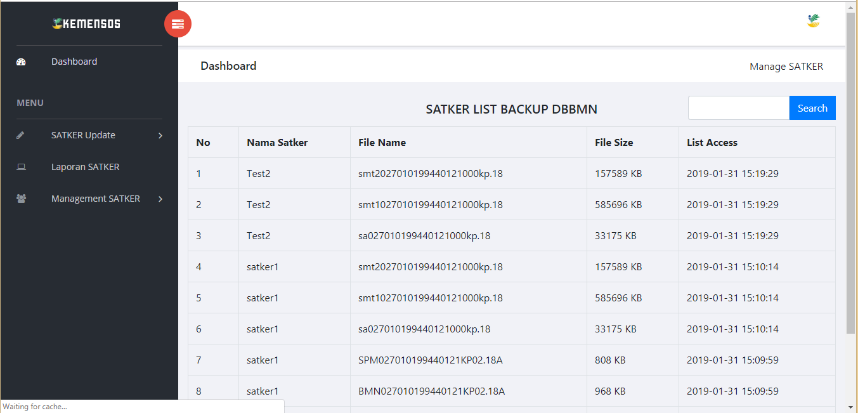Click the Nama Satker column header

click(x=277, y=143)
